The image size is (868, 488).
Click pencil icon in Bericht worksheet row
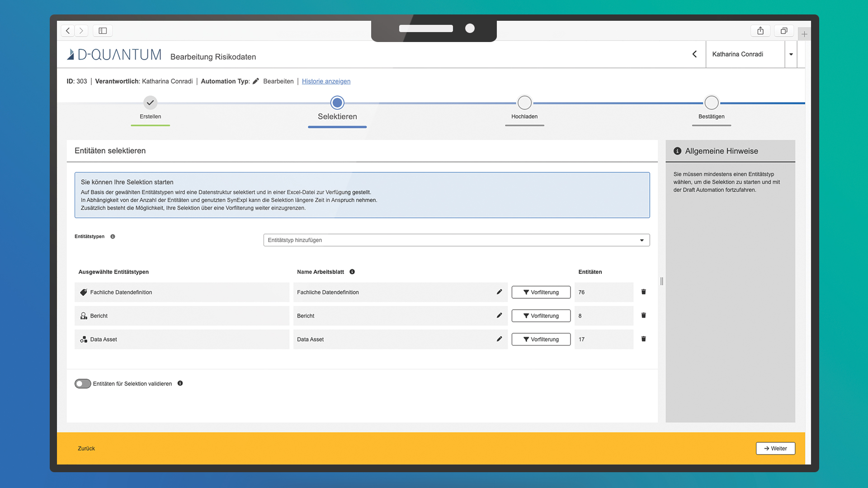[x=499, y=315]
